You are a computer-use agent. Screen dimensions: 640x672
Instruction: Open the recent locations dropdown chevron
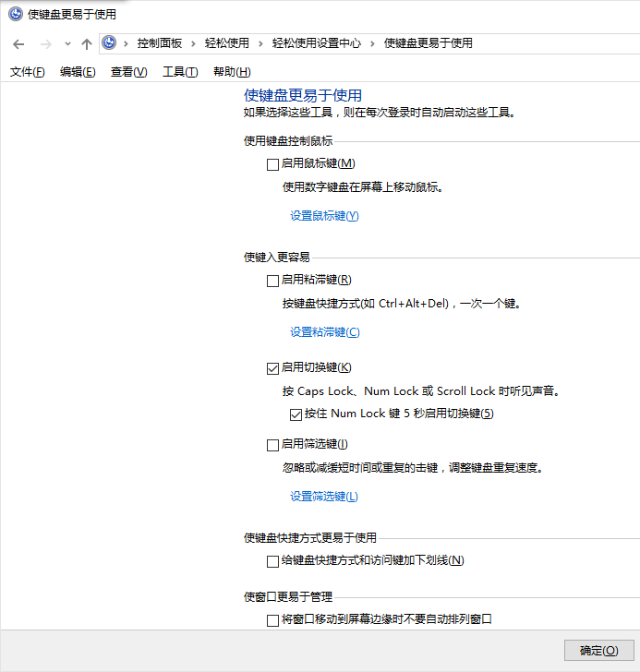[67, 43]
